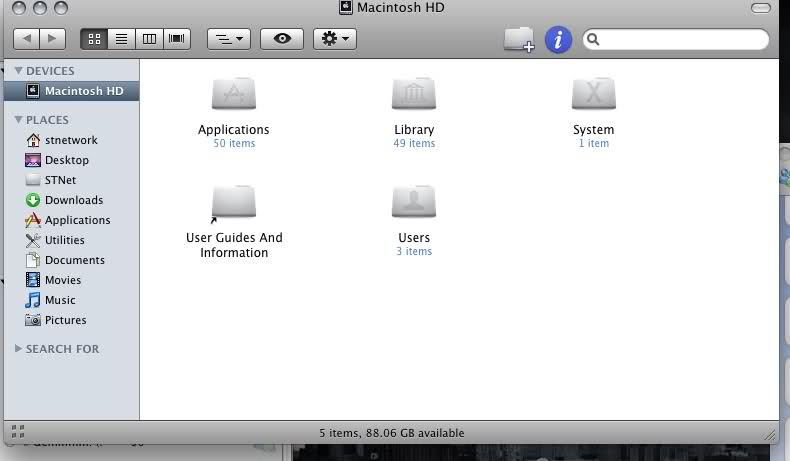
Task: Create a new folder with toolbar icon
Action: tap(519, 39)
